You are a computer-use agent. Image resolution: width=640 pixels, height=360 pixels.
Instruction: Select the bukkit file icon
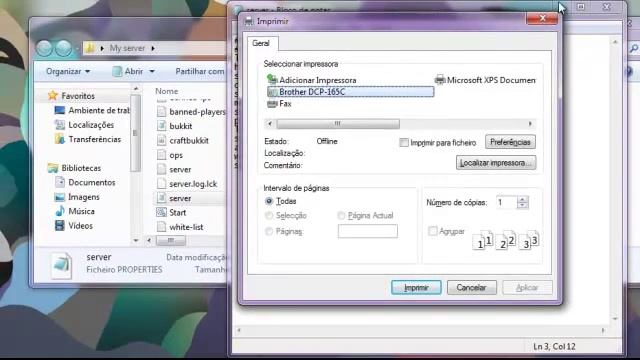click(162, 126)
